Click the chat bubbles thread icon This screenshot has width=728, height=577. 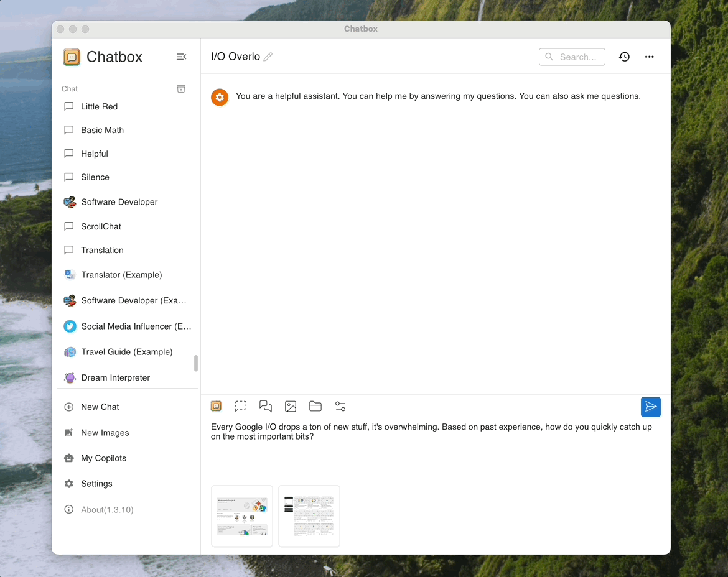pos(266,406)
